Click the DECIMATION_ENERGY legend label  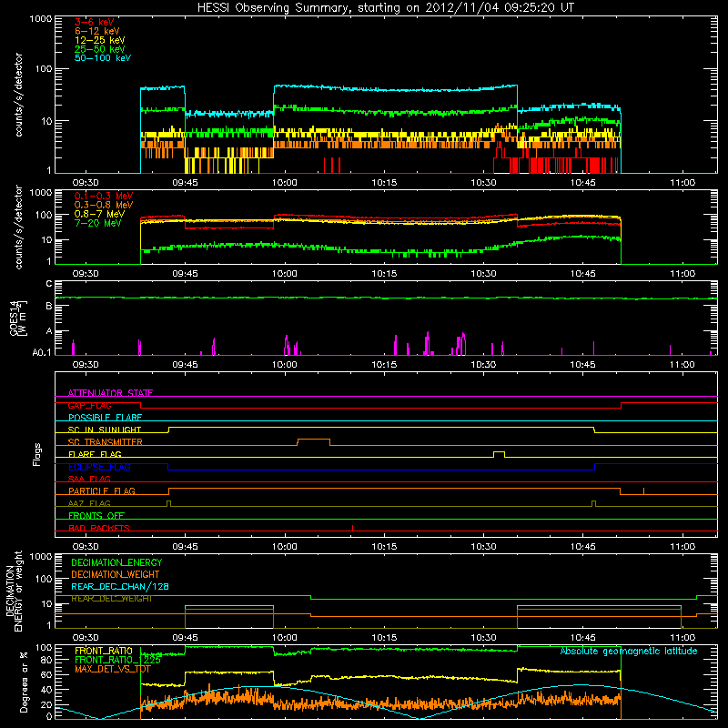click(116, 562)
